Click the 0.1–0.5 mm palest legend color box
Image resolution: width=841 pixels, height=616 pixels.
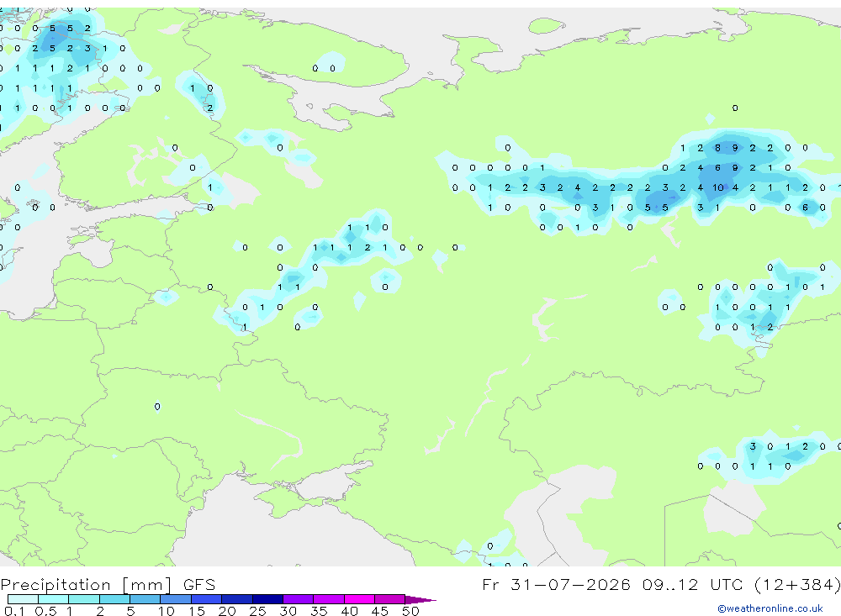(x=23, y=599)
